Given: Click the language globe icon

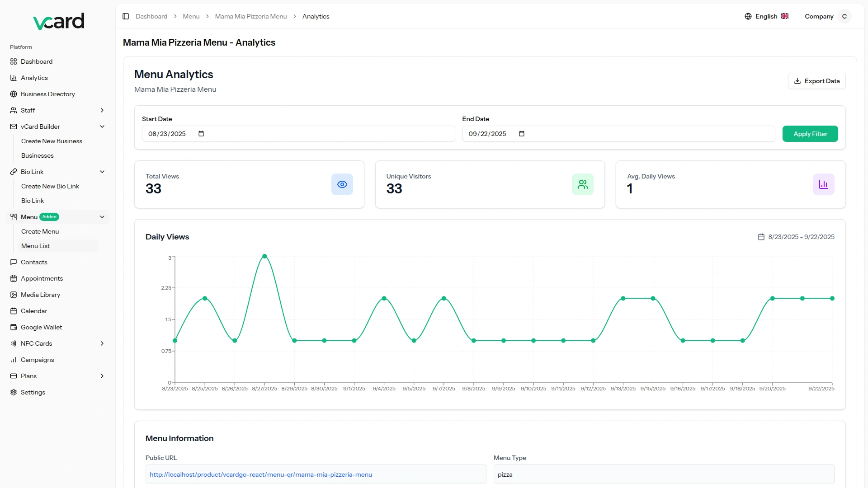Looking at the screenshot, I should tap(748, 16).
